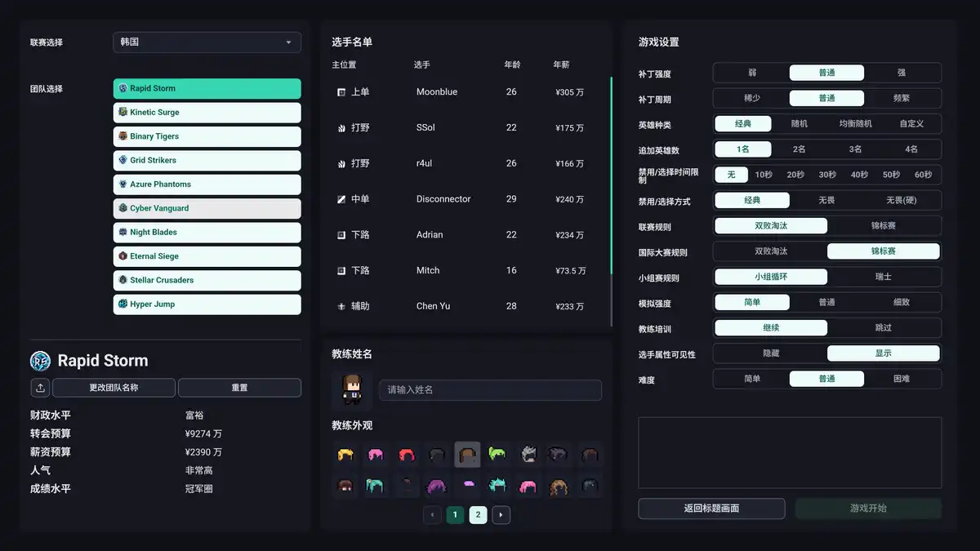Click the 打野 role icon in SSol's row
The image size is (980, 551).
click(341, 128)
